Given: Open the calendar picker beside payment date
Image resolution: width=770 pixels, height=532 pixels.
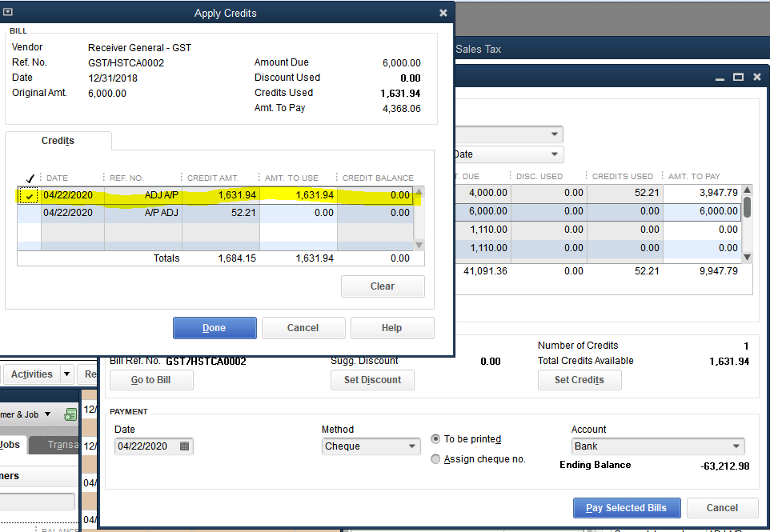Looking at the screenshot, I should click(185, 446).
